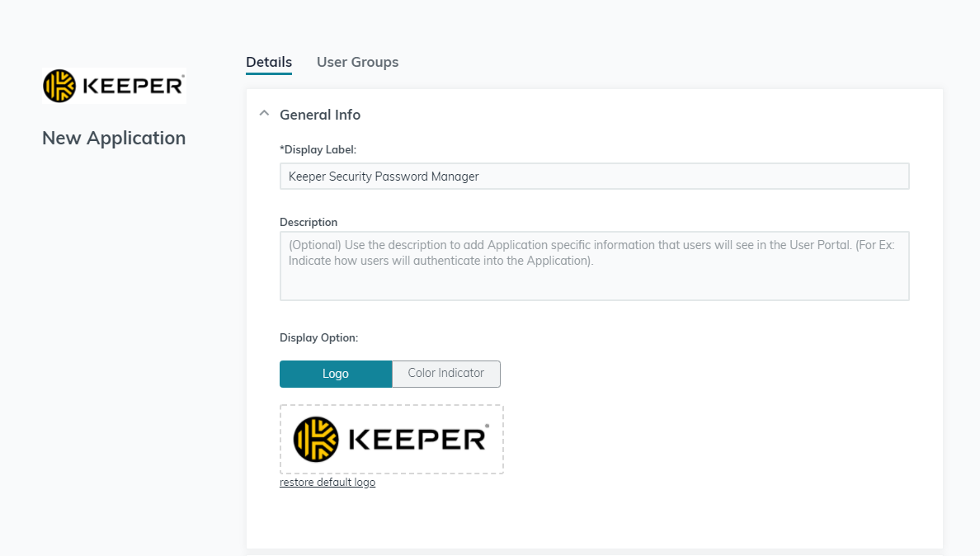Click the General Info heading text
This screenshot has width=980, height=556.
coord(320,115)
